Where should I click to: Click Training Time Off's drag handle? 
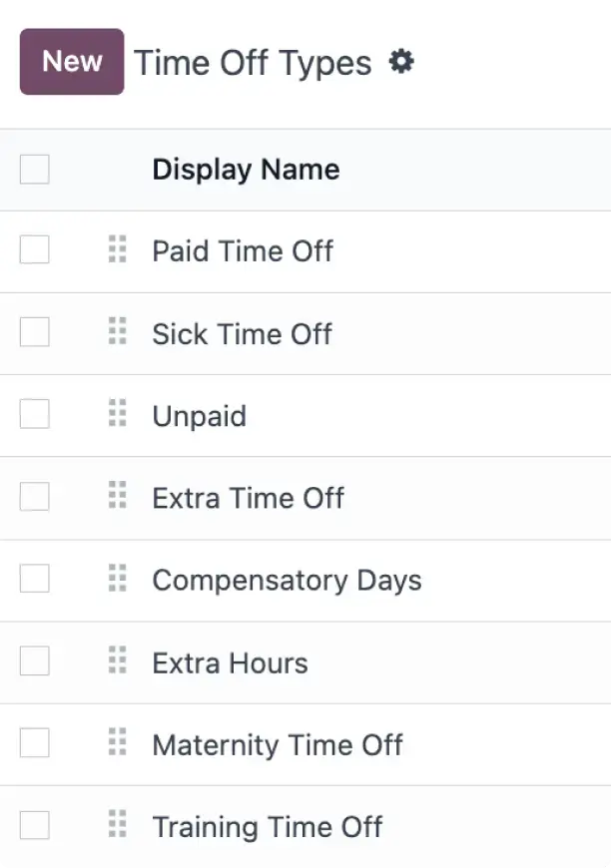point(118,825)
